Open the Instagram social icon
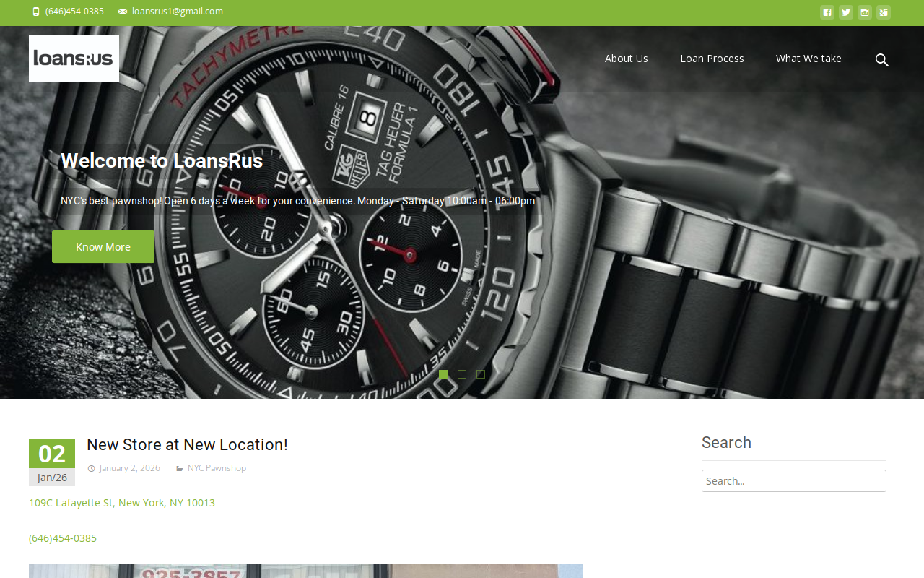Image resolution: width=924 pixels, height=578 pixels. [865, 12]
